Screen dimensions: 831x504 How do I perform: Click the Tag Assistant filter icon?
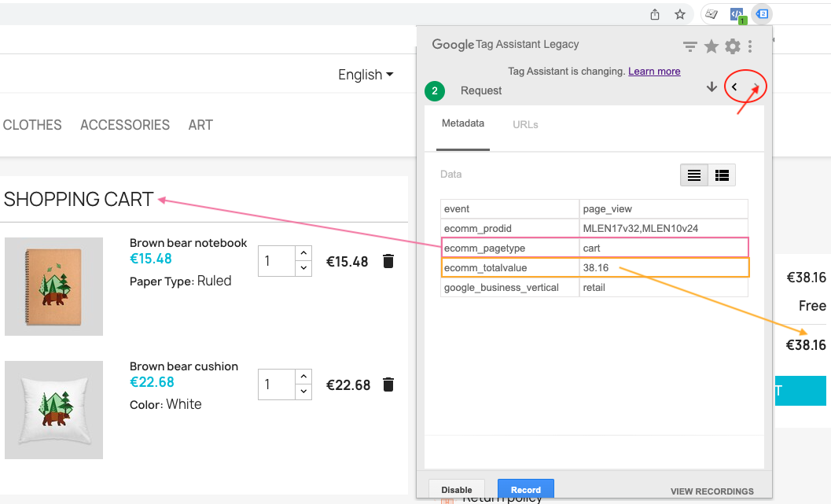[x=690, y=46]
